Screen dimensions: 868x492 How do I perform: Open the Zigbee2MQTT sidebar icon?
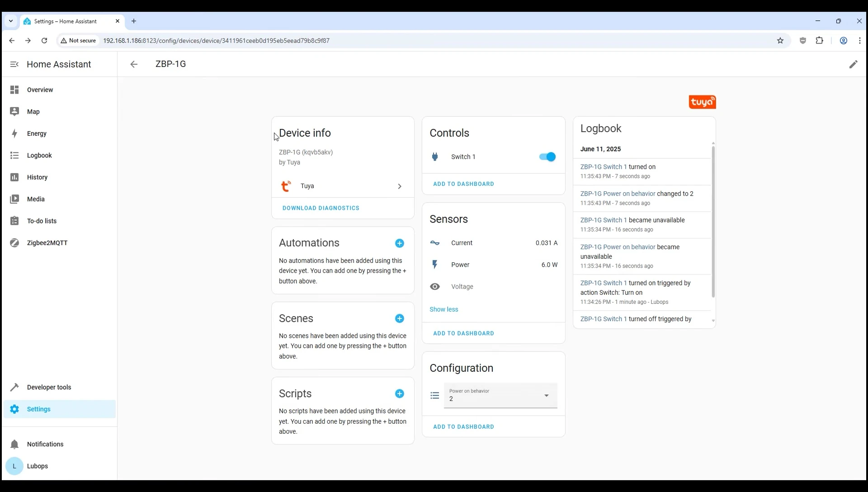(14, 243)
